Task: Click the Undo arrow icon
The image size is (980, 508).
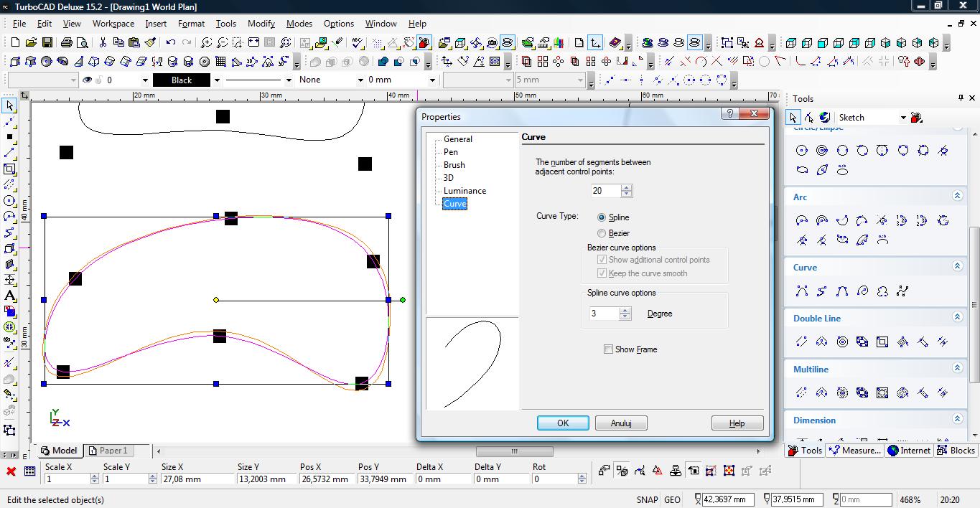Action: click(x=171, y=43)
